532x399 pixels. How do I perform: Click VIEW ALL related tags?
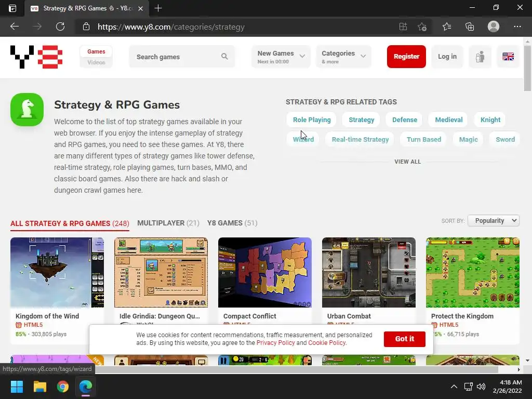pos(407,162)
